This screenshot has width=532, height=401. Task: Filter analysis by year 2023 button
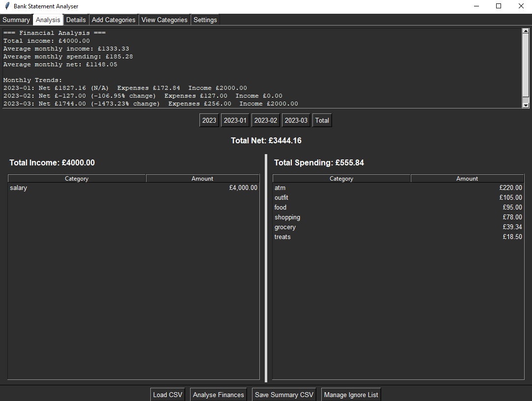click(x=209, y=120)
